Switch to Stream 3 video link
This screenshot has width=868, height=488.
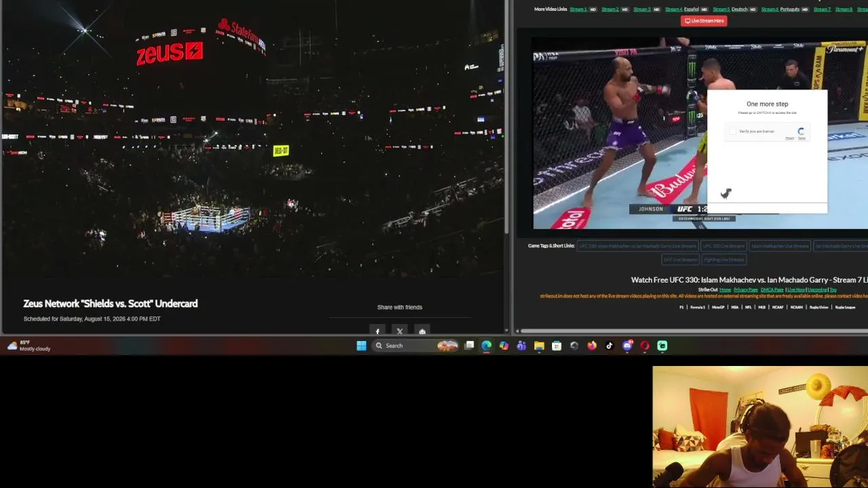click(642, 9)
